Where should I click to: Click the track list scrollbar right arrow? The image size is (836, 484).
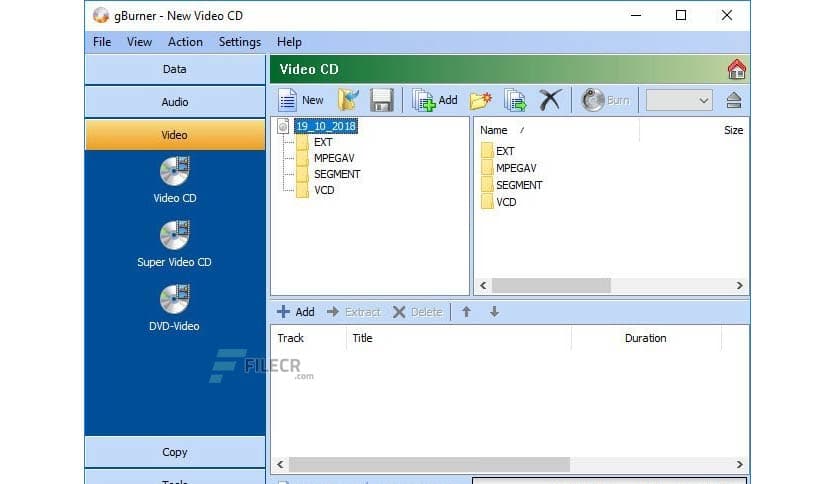pyautogui.click(x=739, y=465)
